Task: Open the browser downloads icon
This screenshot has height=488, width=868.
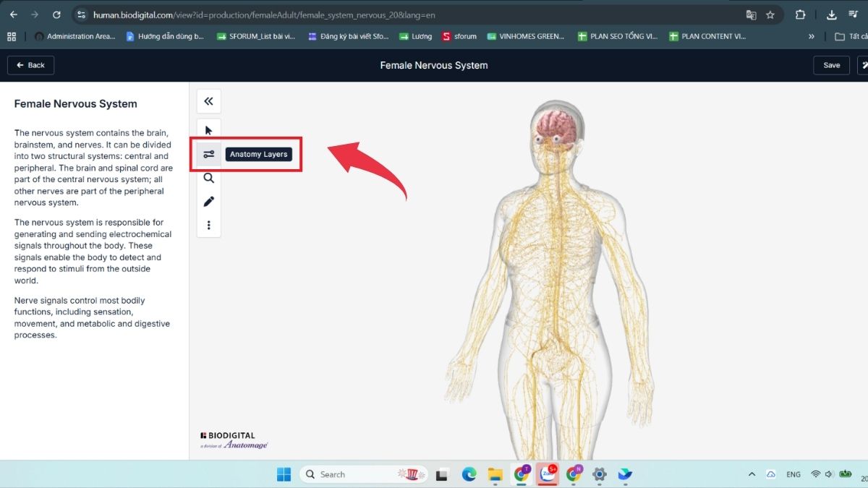Action: click(832, 14)
